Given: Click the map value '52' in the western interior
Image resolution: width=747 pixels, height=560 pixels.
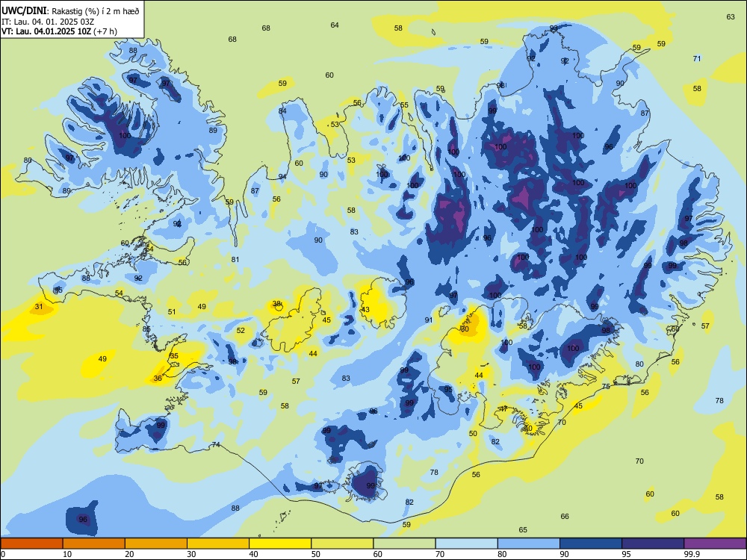Looking at the screenshot, I should pyautogui.click(x=241, y=330).
